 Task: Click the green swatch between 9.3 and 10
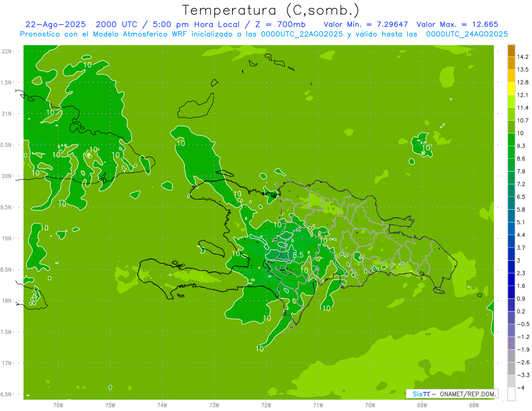pyautogui.click(x=511, y=140)
